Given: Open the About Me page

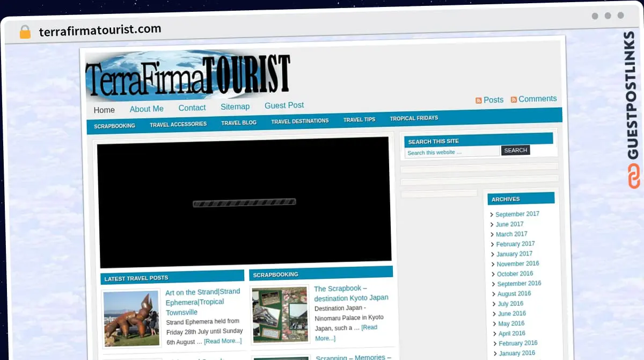Looking at the screenshot, I should pos(147,109).
